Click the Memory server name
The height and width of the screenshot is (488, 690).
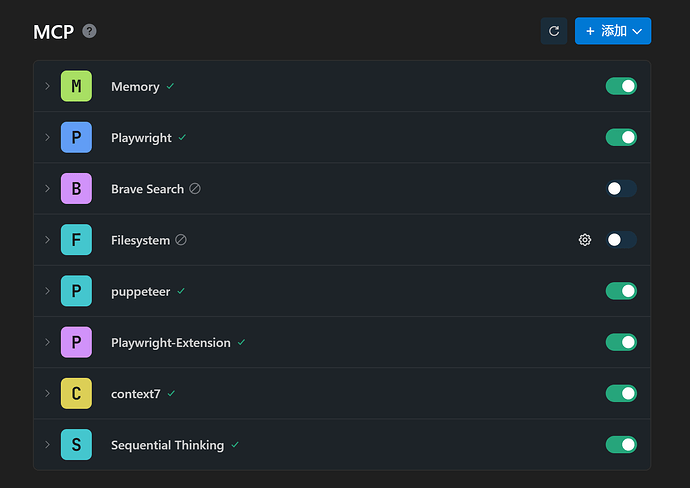click(x=135, y=87)
